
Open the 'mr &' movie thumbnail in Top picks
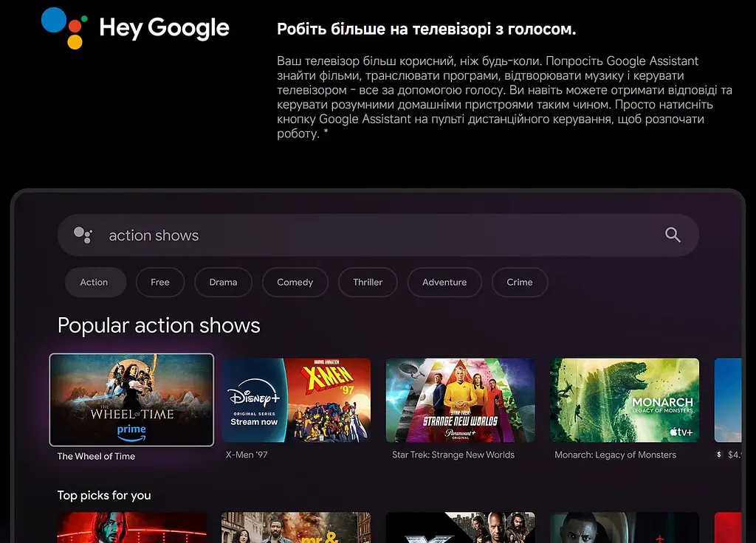pyautogui.click(x=296, y=528)
